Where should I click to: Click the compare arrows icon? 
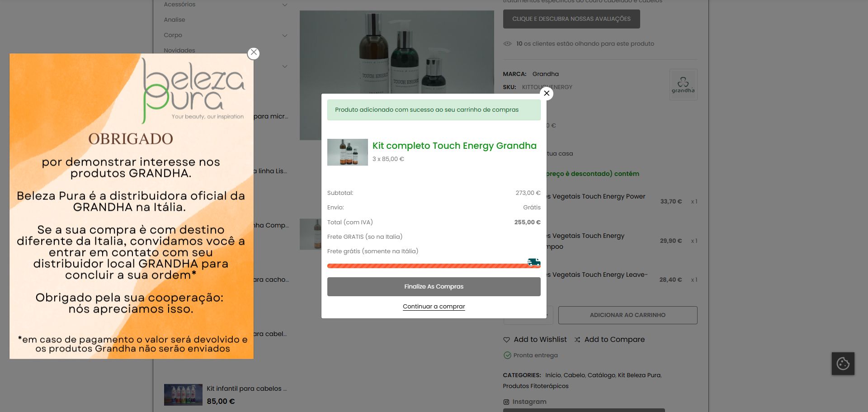tap(577, 340)
